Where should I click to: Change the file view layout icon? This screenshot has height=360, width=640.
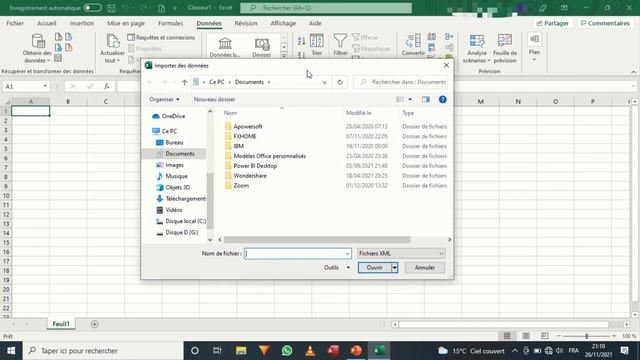[x=400, y=99]
